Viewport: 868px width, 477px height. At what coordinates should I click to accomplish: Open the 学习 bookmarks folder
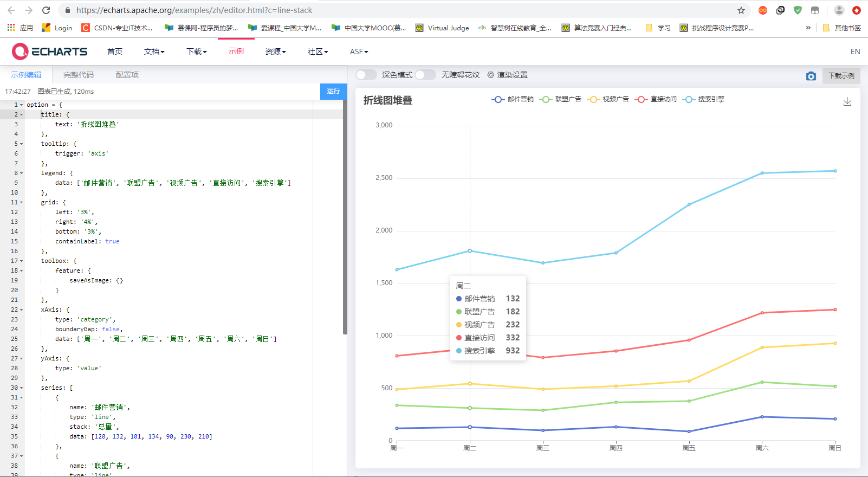[658, 28]
